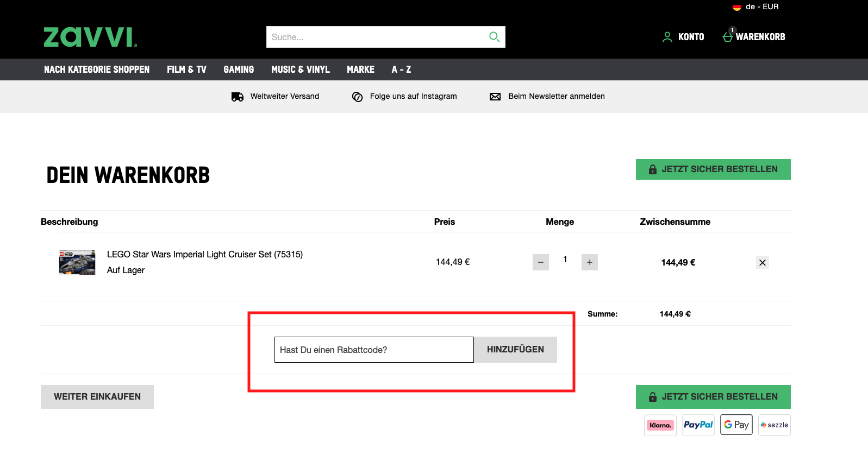Click the Preis column header
The width and height of the screenshot is (868, 461).
445,222
